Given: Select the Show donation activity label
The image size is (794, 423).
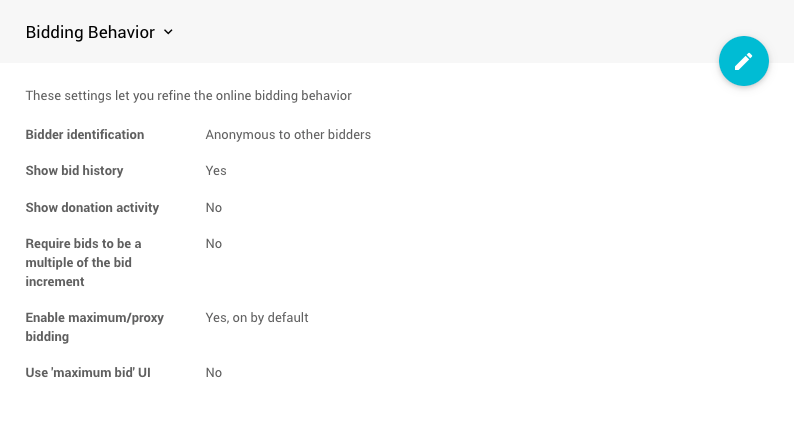Looking at the screenshot, I should (92, 208).
